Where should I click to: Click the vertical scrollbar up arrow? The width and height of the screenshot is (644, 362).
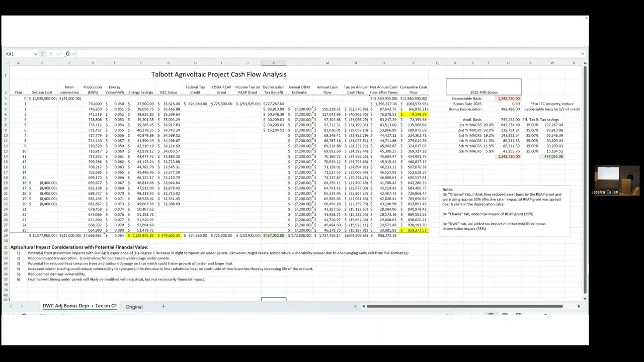point(585,63)
